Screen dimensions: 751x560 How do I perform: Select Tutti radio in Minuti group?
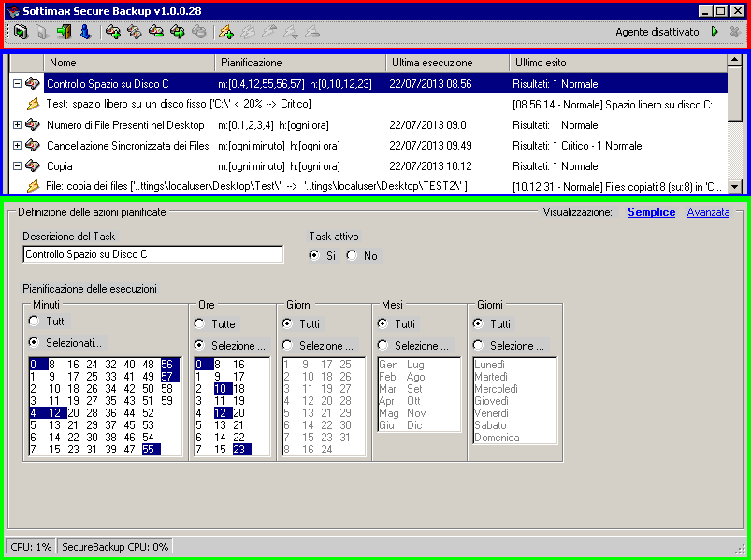(x=34, y=322)
